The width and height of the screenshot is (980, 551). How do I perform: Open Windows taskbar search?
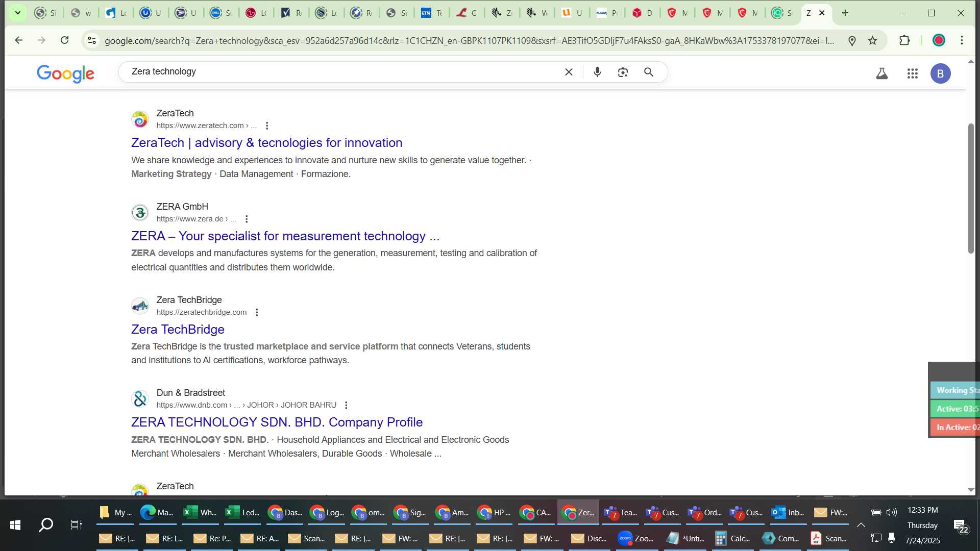[x=46, y=525]
